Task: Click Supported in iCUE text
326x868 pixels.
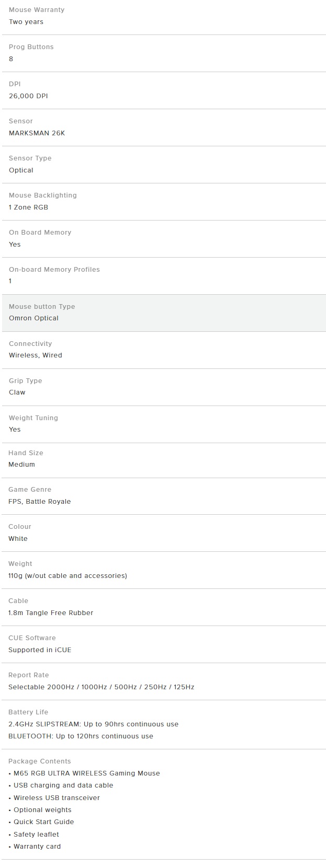Action: [40, 650]
